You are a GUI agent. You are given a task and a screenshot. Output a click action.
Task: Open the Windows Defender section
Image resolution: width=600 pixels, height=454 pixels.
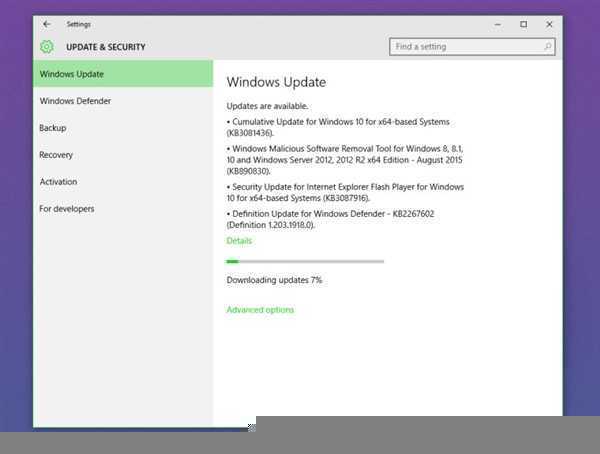point(123,101)
